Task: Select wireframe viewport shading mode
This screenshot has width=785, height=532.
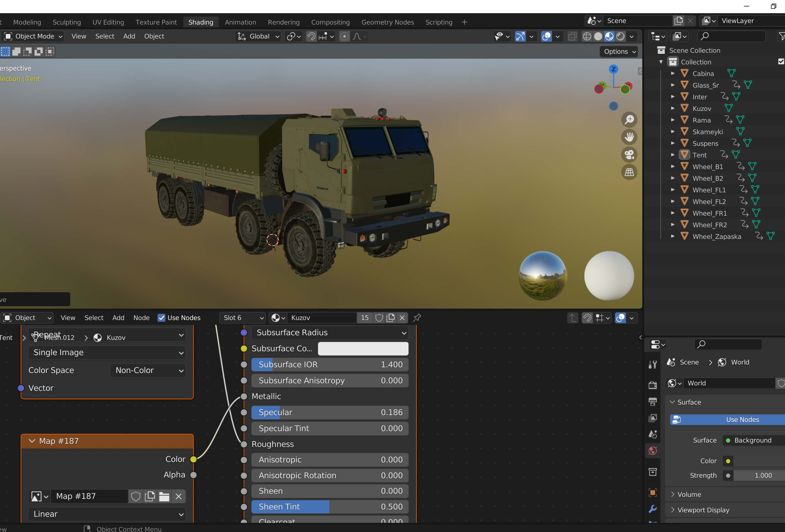Action: pyautogui.click(x=587, y=36)
